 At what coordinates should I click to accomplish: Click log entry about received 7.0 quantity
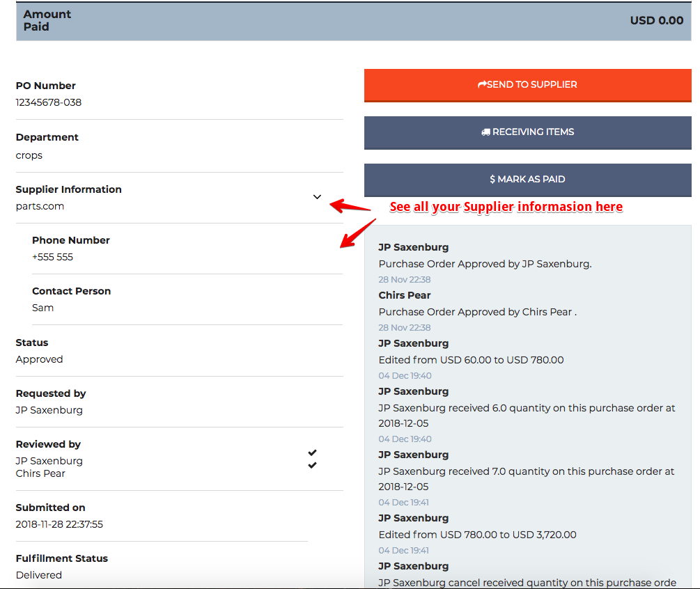527,479
